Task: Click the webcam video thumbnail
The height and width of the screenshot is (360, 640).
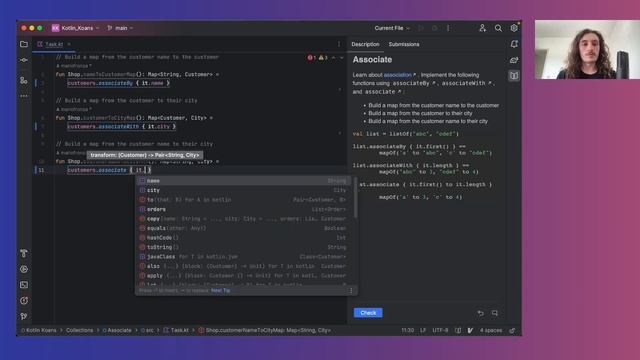Action: point(587,49)
